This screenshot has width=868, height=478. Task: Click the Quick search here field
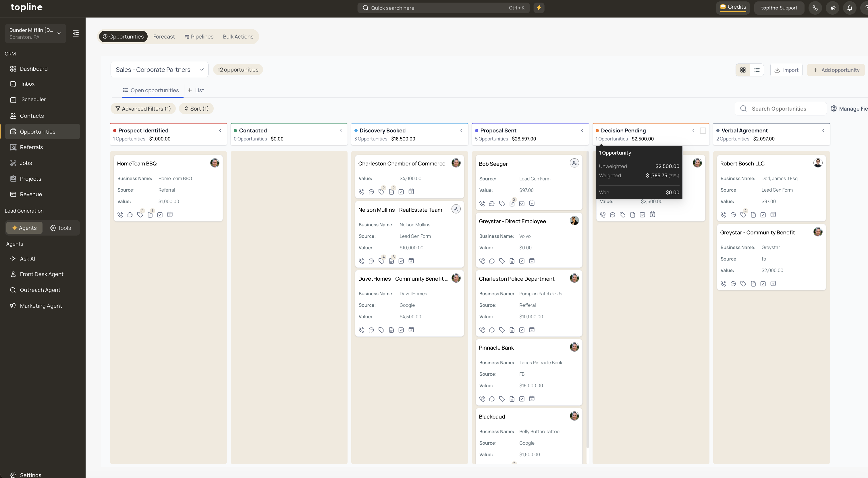pos(443,8)
